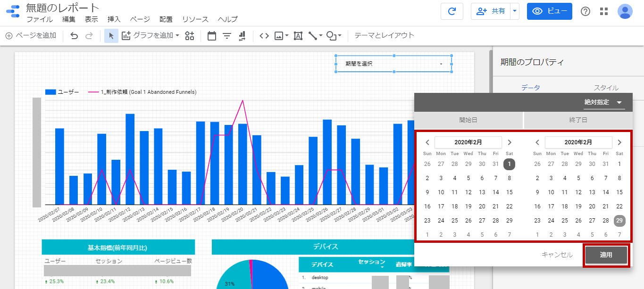Click ページを追加 to add a page
This screenshot has width=644, height=289.
(x=31, y=35)
